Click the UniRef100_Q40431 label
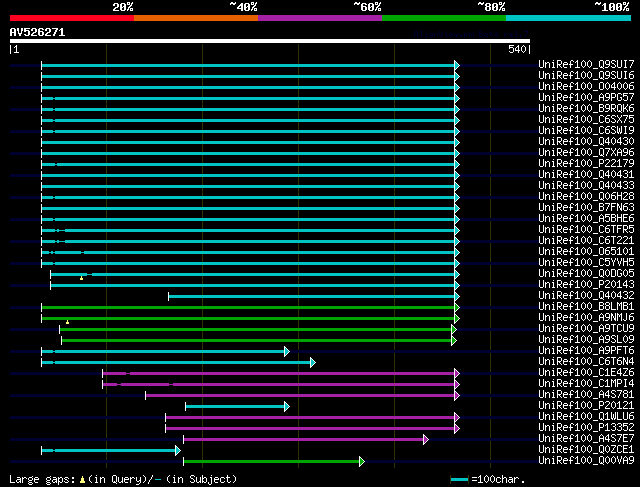The height and width of the screenshot is (487, 640). [x=586, y=174]
